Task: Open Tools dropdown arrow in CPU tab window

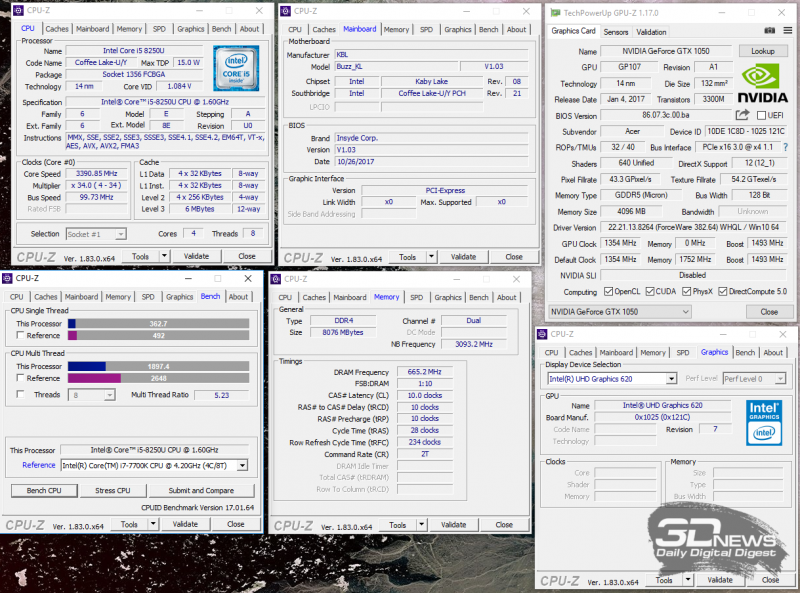Action: (164, 256)
